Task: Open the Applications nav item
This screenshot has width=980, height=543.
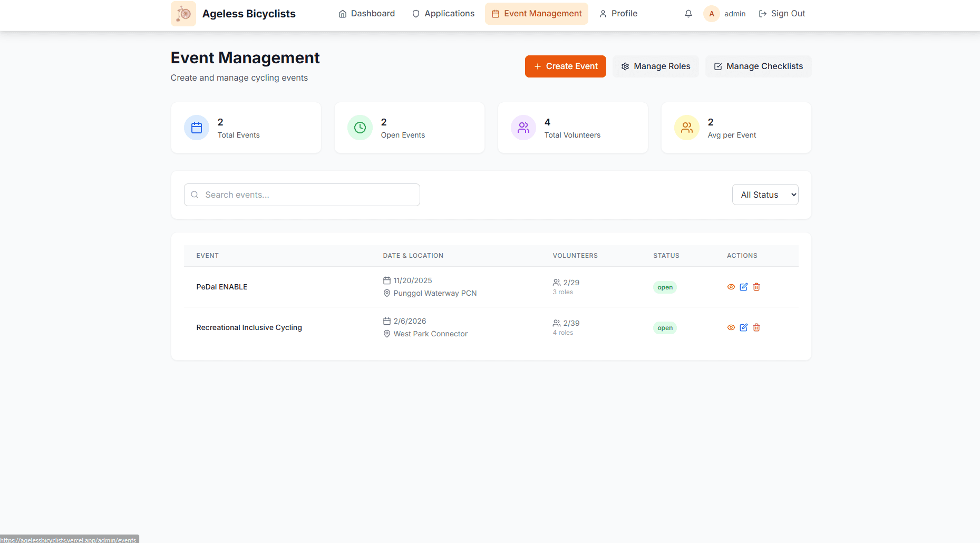Action: 443,14
